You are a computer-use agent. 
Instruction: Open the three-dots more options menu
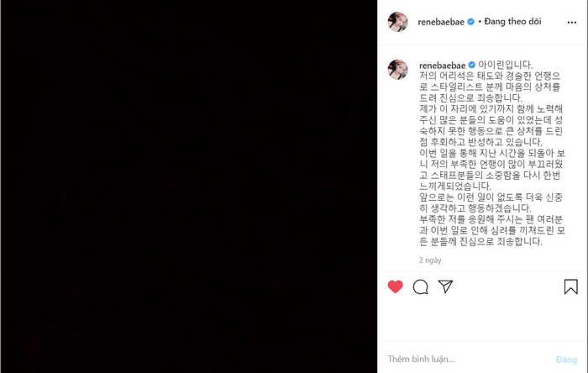572,23
